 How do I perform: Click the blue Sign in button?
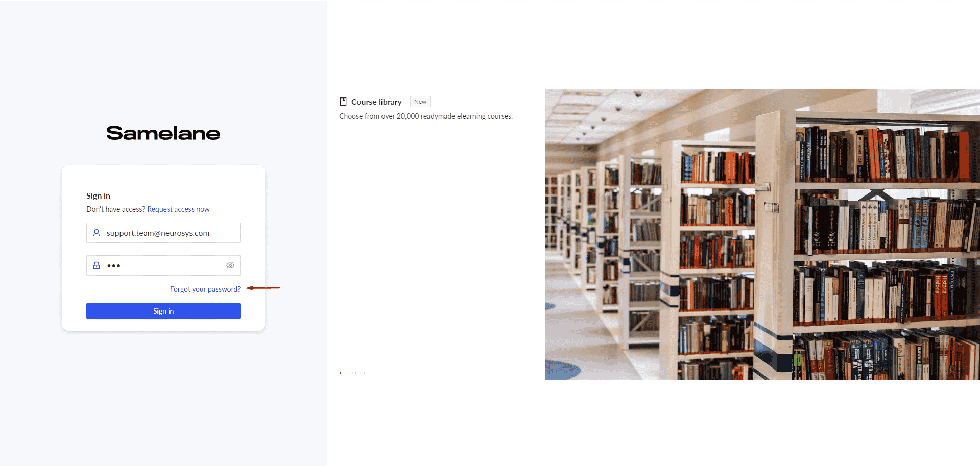coord(163,311)
